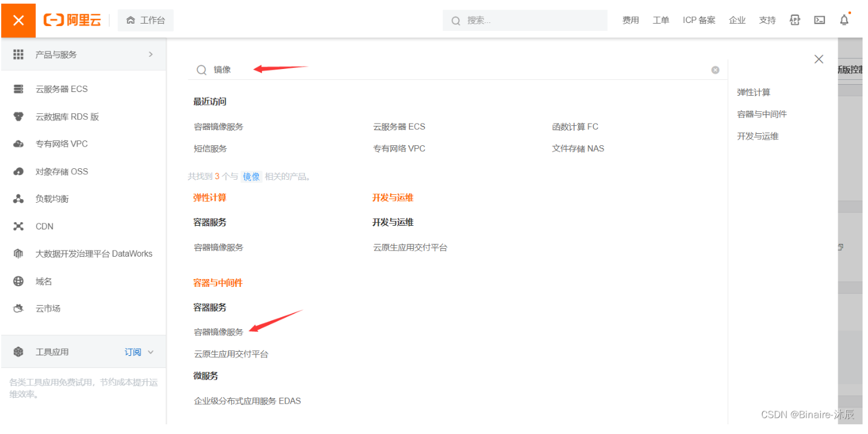Viewport: 868px width, 434px height.
Task: Open 短信服务 under 最近访问
Action: click(x=210, y=148)
